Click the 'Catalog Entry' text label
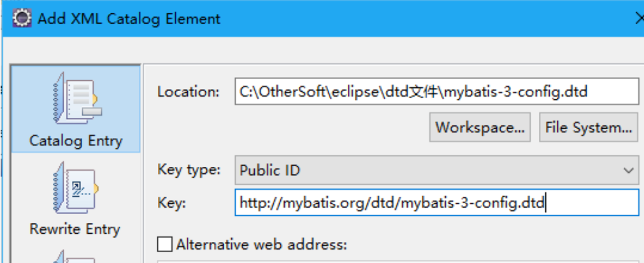 (x=75, y=141)
